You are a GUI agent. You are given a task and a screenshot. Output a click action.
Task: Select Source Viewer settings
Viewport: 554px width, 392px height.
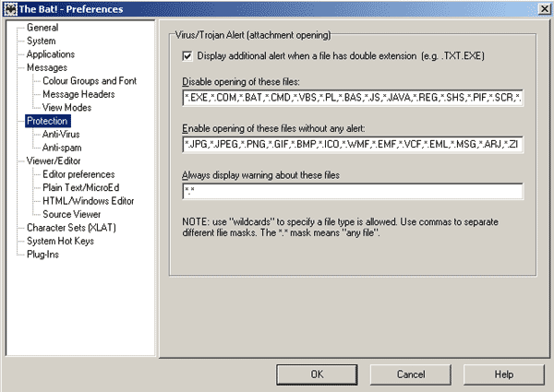click(x=72, y=215)
